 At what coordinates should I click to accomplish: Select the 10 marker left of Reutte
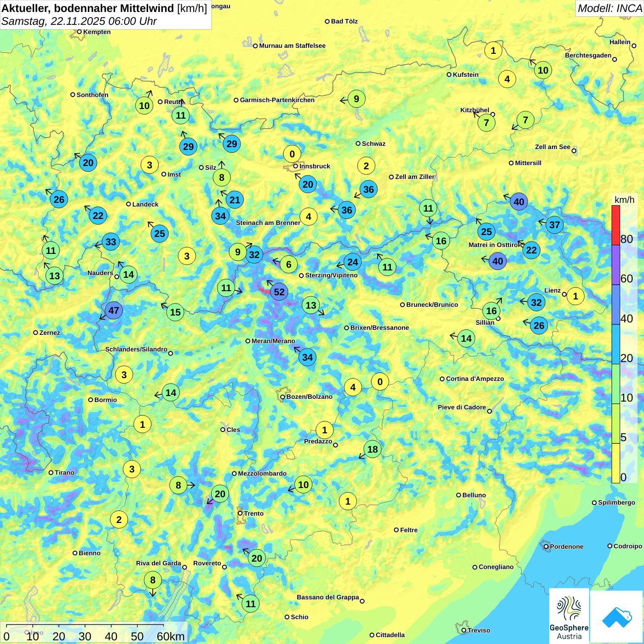pyautogui.click(x=144, y=106)
